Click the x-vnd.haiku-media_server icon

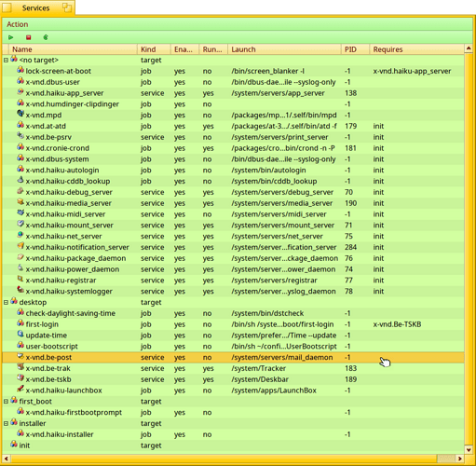coord(20,202)
